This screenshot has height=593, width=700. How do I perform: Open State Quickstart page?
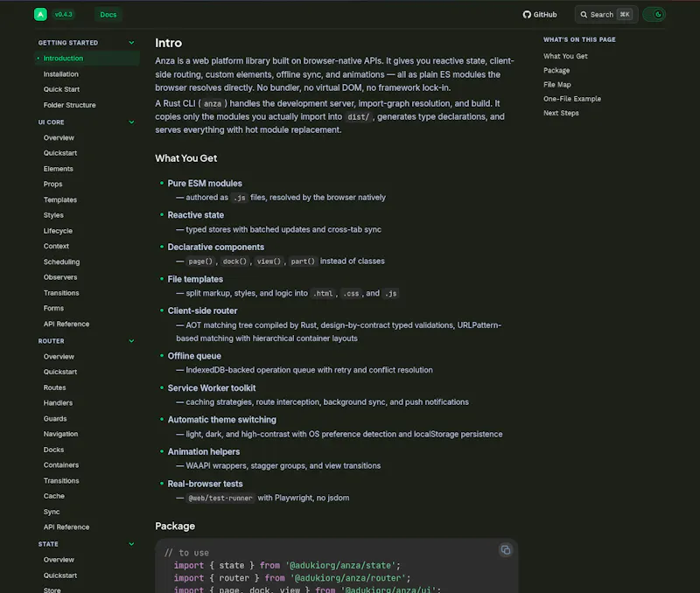pos(59,576)
